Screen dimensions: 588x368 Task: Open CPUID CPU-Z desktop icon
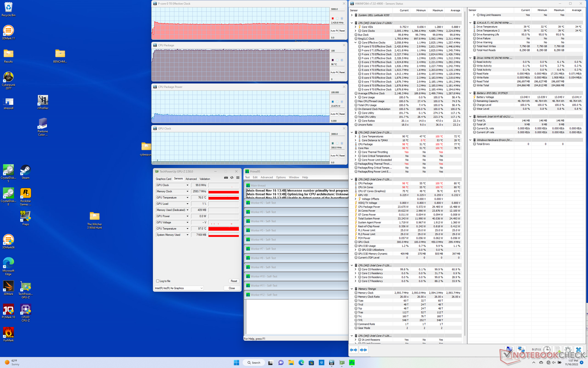(x=25, y=313)
